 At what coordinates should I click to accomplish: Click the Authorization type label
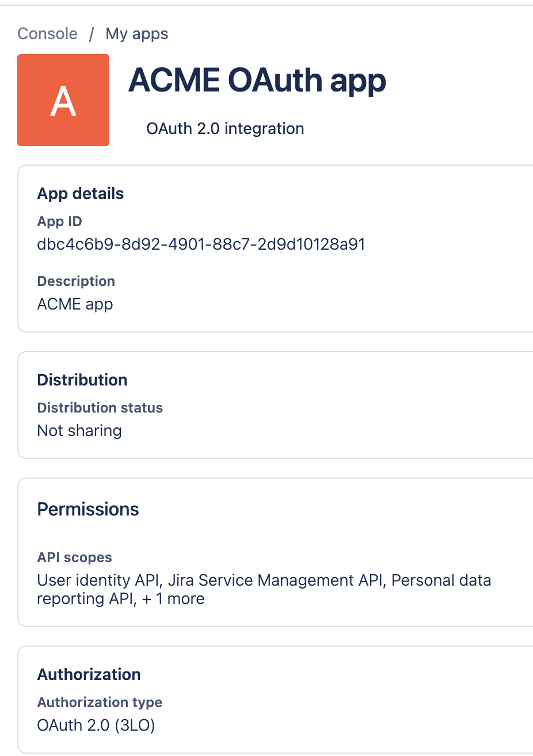[100, 702]
